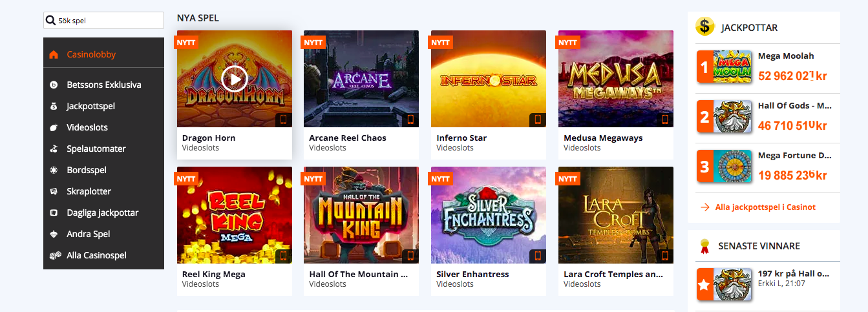Click the home icon beside Casinolobby
The width and height of the screenshot is (868, 312).
[54, 54]
